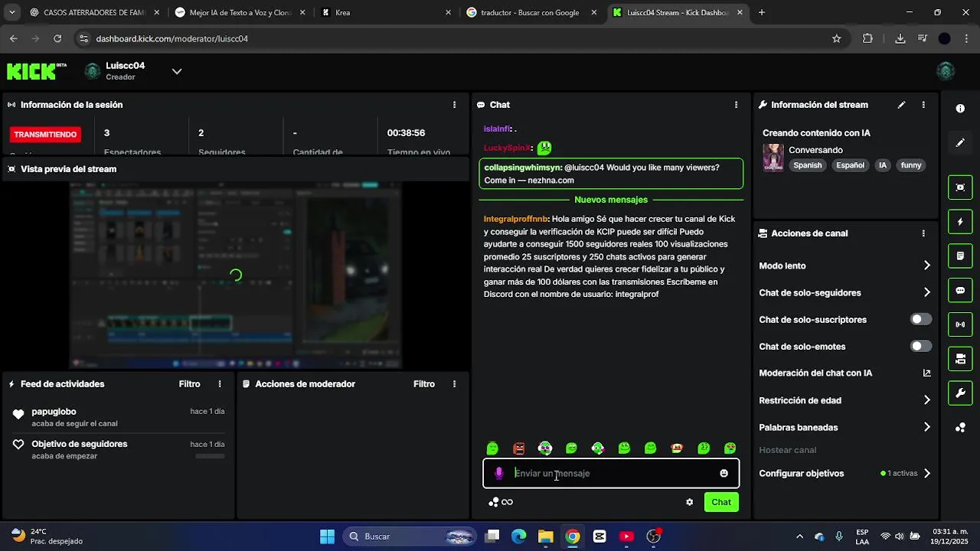Click the stream preview video thumbnail
Screen dimensions: 980x551
coord(236,275)
